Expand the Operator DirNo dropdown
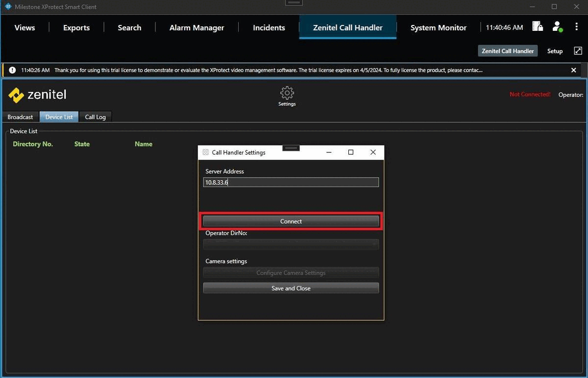The height and width of the screenshot is (378, 588). coord(291,244)
